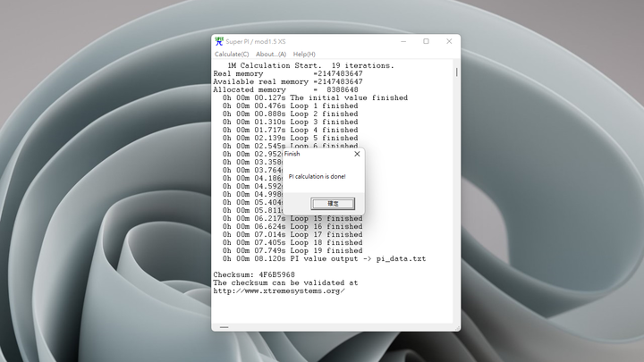Maximize the Super PI window

(x=426, y=41)
